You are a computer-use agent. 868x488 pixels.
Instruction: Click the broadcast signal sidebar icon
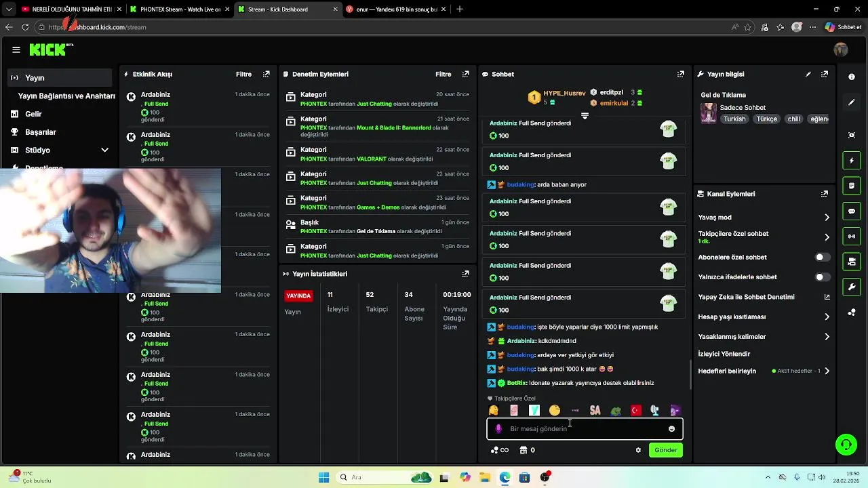852,236
